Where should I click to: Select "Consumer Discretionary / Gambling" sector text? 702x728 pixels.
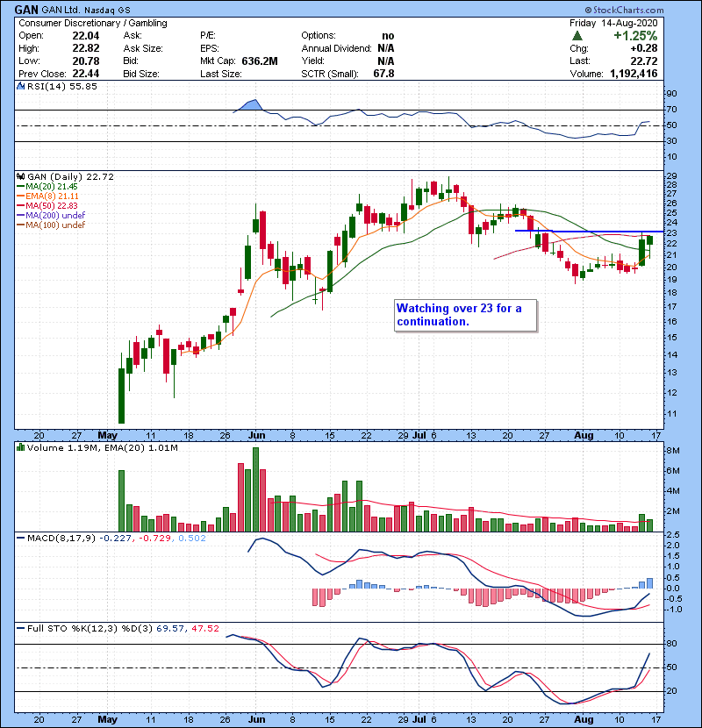93,23
